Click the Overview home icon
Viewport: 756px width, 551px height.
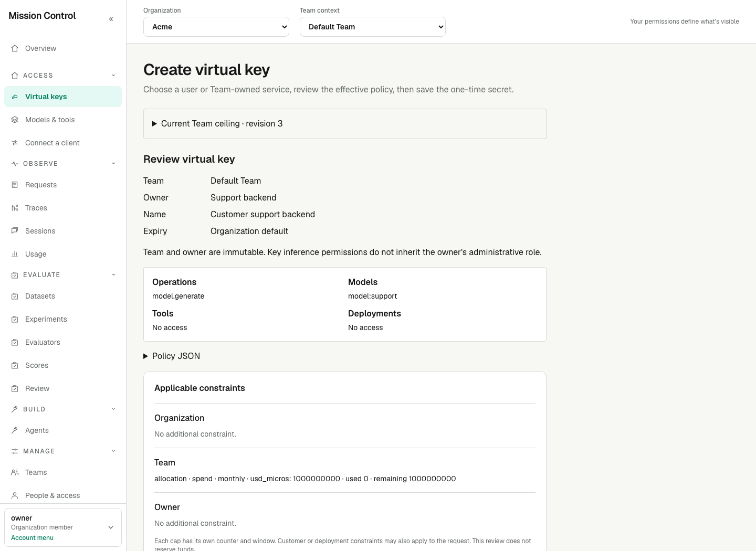coord(15,48)
